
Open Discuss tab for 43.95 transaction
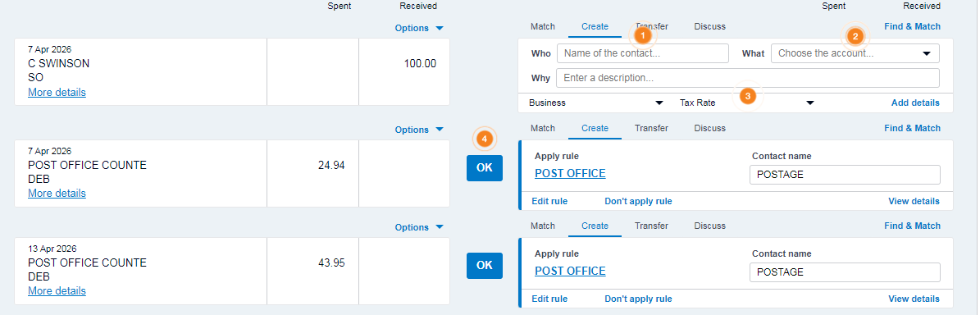[709, 226]
